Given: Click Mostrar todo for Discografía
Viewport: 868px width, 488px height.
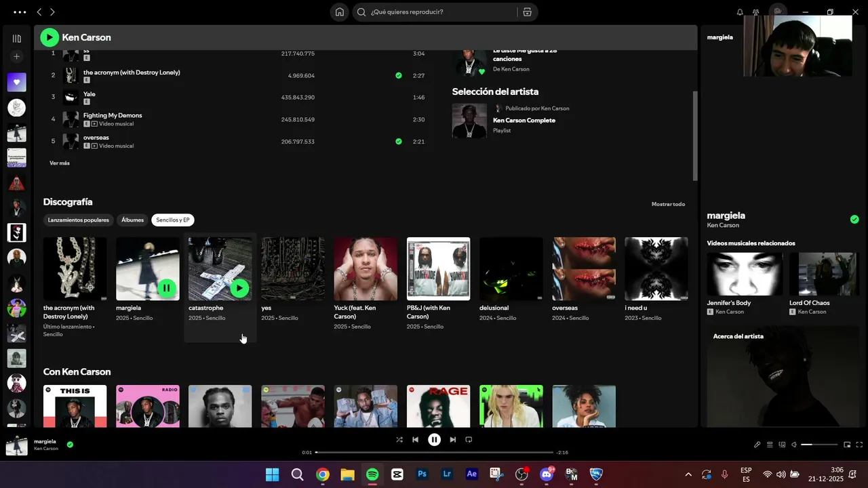Looking at the screenshot, I should coord(668,204).
